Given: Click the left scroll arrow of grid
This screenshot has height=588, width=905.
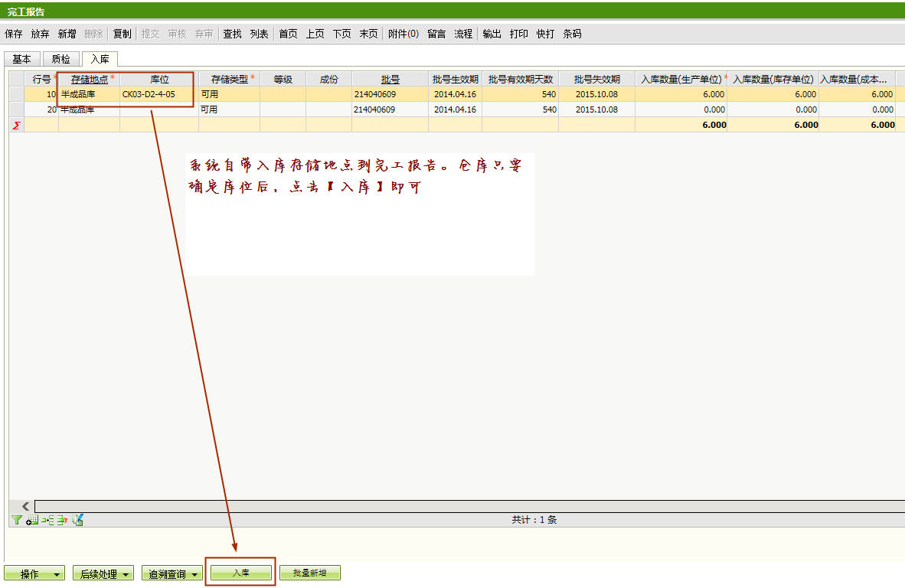Looking at the screenshot, I should (25, 506).
